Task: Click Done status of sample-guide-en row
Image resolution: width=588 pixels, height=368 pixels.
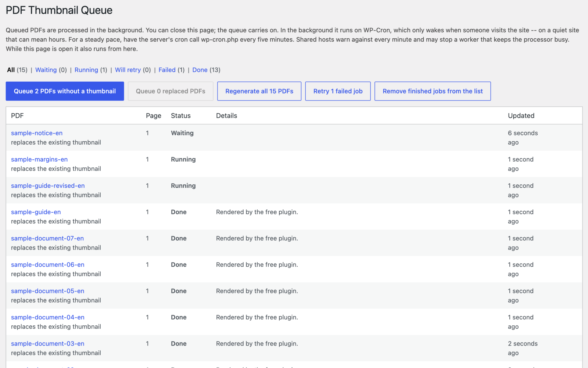Action: [x=179, y=212]
